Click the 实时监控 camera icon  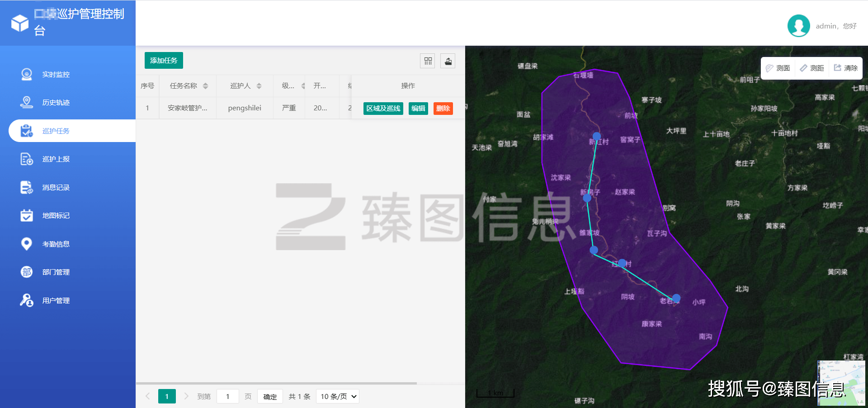[27, 74]
